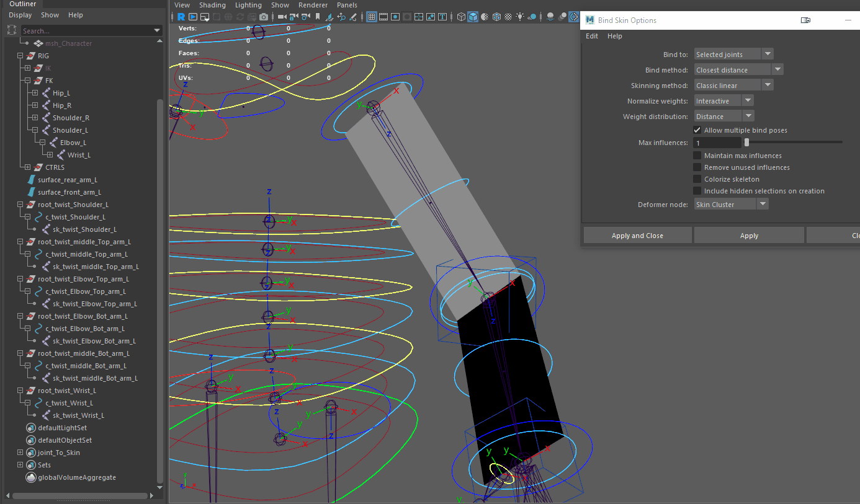
Task: Toggle the Lock Camera icon
Action: pos(293,17)
